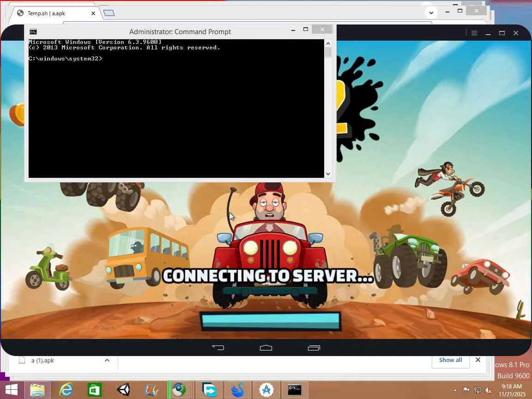This screenshot has width=532, height=399.
Task: Switch to the Chromium browser taskbar icon
Action: click(x=178, y=390)
